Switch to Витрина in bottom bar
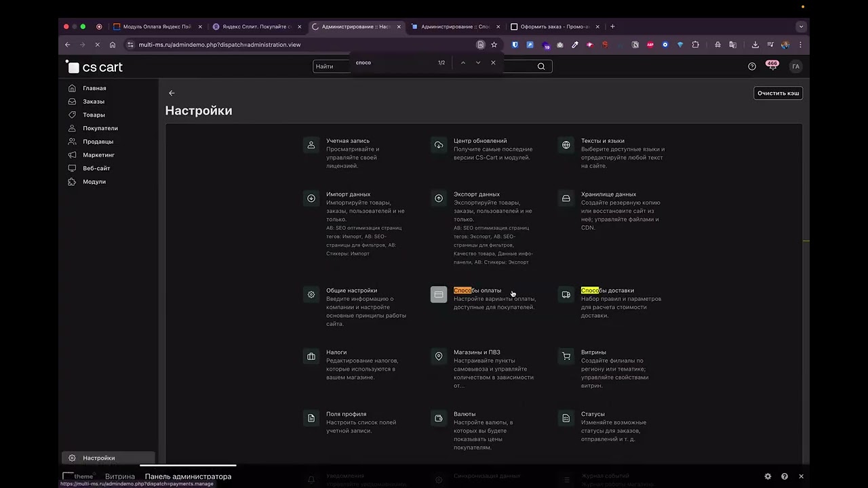868x488 pixels. [x=120, y=476]
